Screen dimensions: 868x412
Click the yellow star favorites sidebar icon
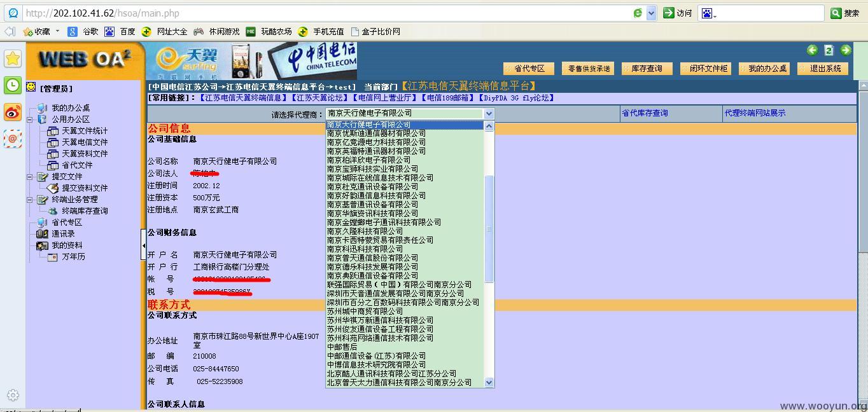point(13,58)
